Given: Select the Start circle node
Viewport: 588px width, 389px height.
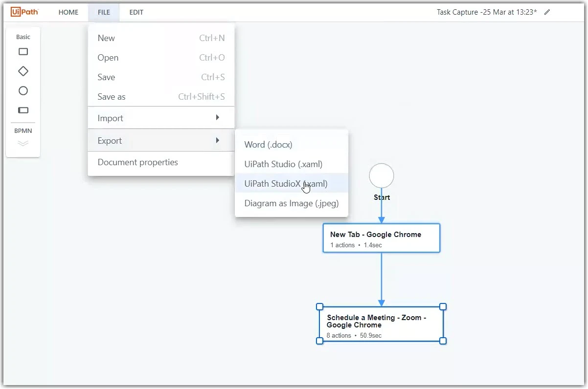Looking at the screenshot, I should (382, 176).
